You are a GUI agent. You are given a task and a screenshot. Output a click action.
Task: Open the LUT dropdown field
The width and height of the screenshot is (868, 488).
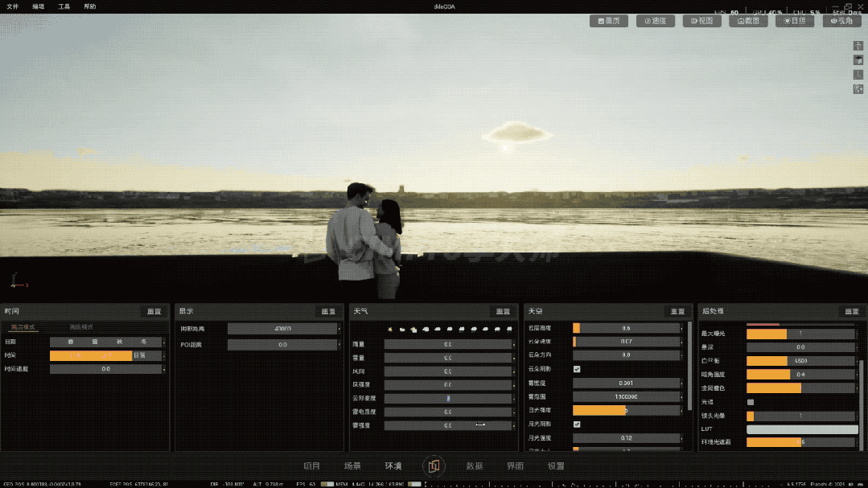tap(802, 429)
